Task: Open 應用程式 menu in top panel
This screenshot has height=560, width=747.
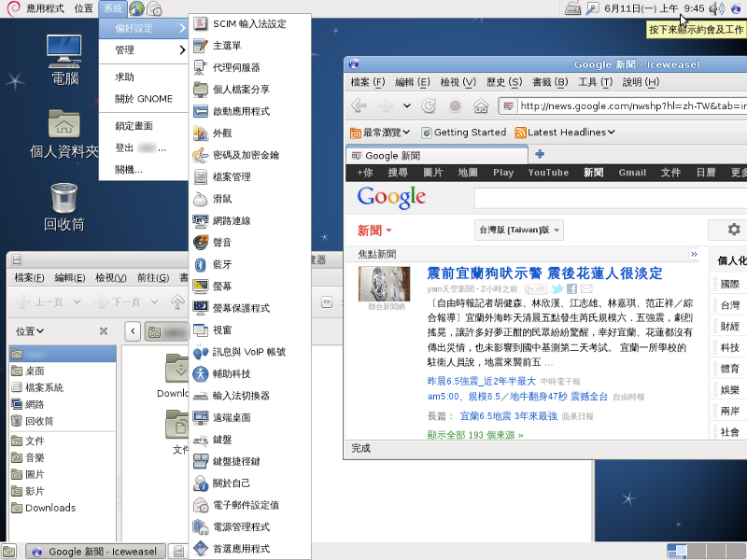Action: [x=45, y=8]
